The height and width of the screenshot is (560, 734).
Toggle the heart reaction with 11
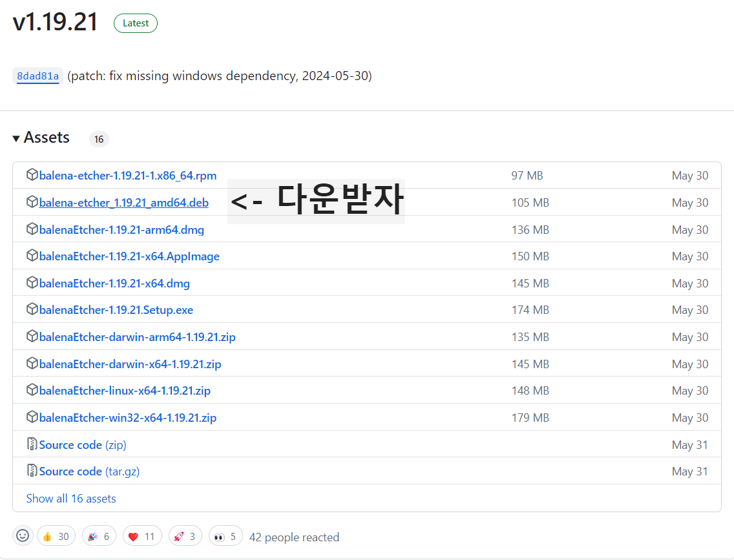(x=142, y=536)
